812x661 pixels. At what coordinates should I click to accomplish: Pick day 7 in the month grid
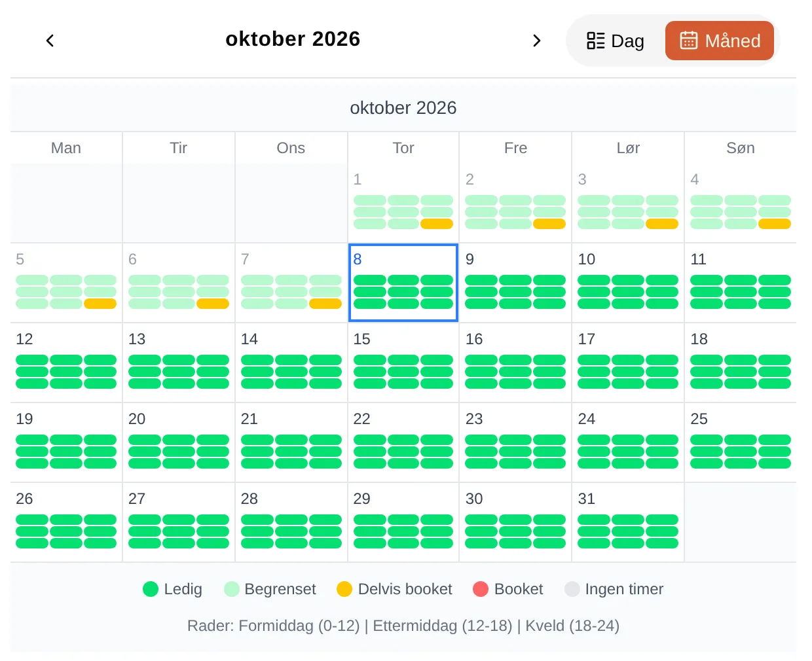(291, 283)
